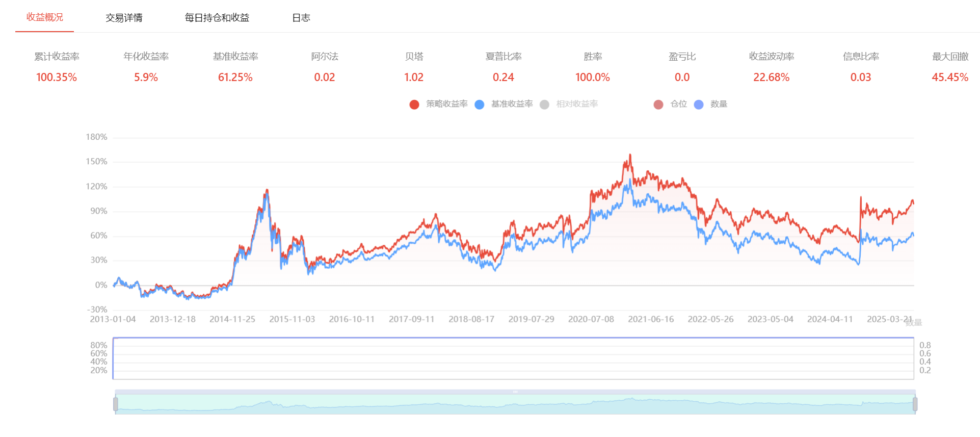Click the zoom slider's top center grip

[x=515, y=392]
